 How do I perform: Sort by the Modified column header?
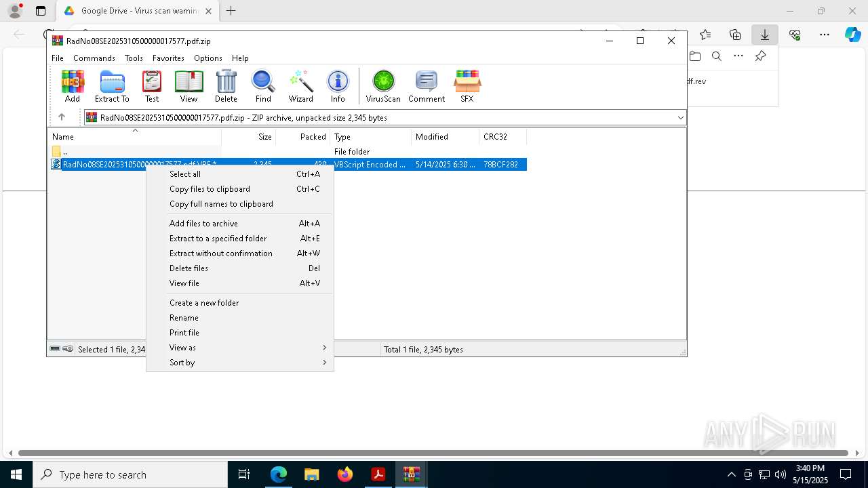446,137
